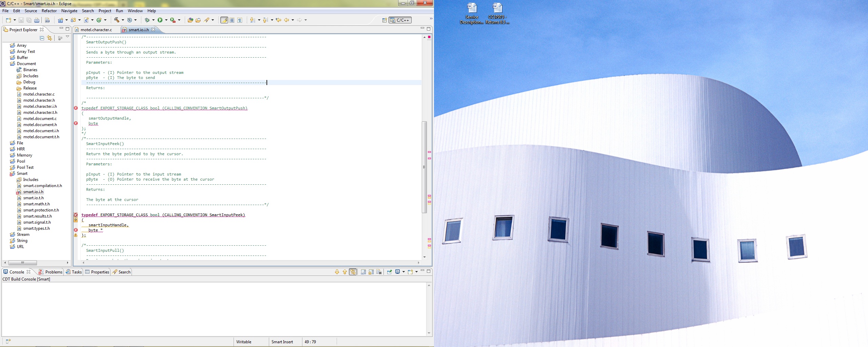Switch to the Problems tab
The height and width of the screenshot is (347, 868).
coord(51,272)
